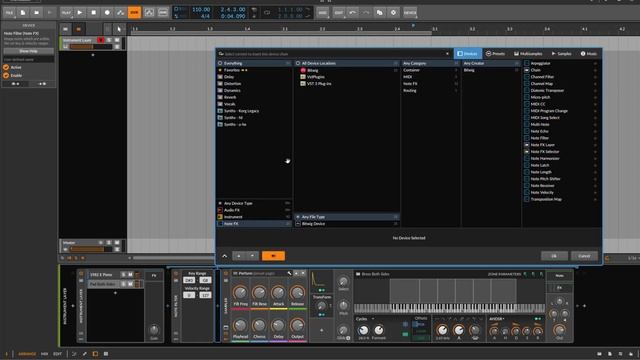Click Cancel button in browser
Image resolution: width=640 pixels, height=360 pixels.
click(584, 256)
